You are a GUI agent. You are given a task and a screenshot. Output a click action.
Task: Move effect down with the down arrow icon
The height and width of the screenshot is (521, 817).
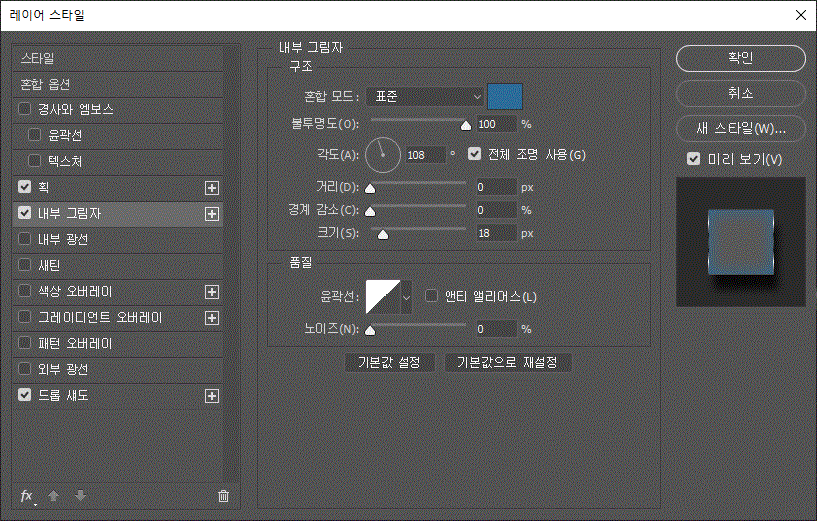pyautogui.click(x=80, y=495)
